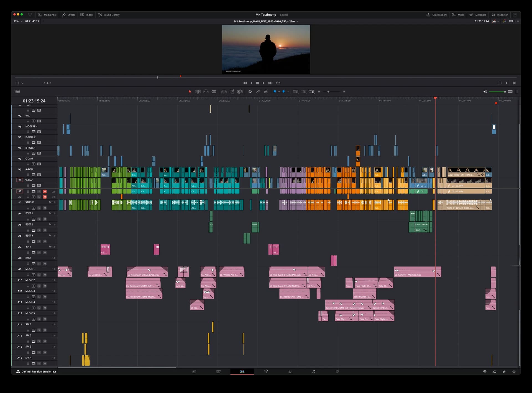The height and width of the screenshot is (393, 532).
Task: Open the 23% viewer zoom dropdown
Action: pos(18,21)
